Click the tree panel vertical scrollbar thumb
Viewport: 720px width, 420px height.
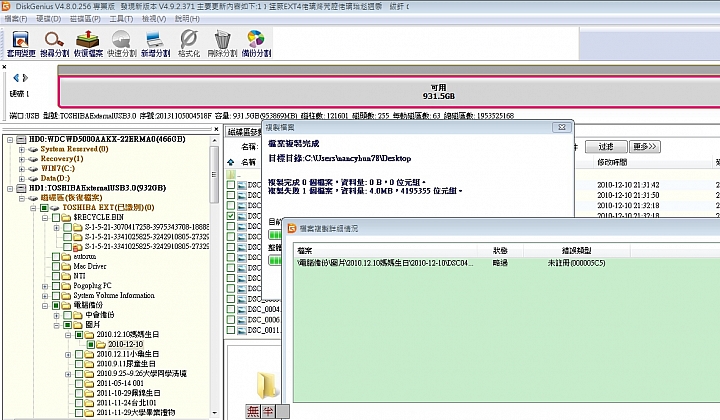click(214, 174)
